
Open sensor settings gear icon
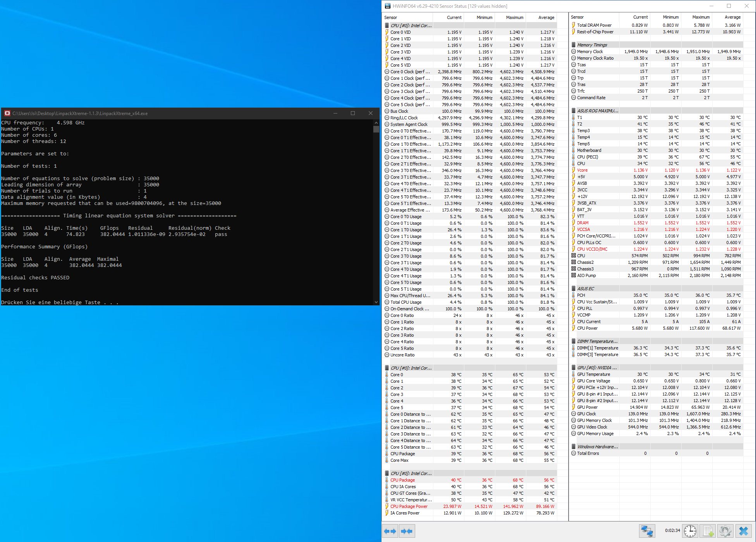[x=725, y=531]
